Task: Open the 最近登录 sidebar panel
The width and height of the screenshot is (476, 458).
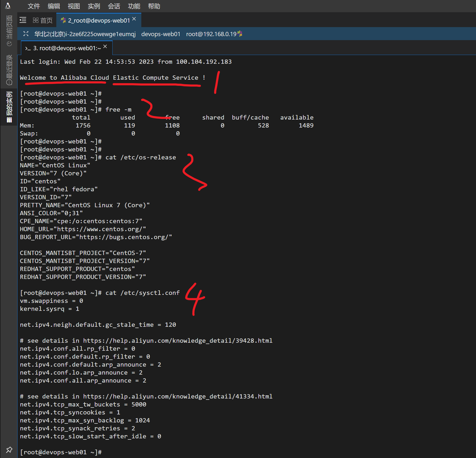Action: 9,70
